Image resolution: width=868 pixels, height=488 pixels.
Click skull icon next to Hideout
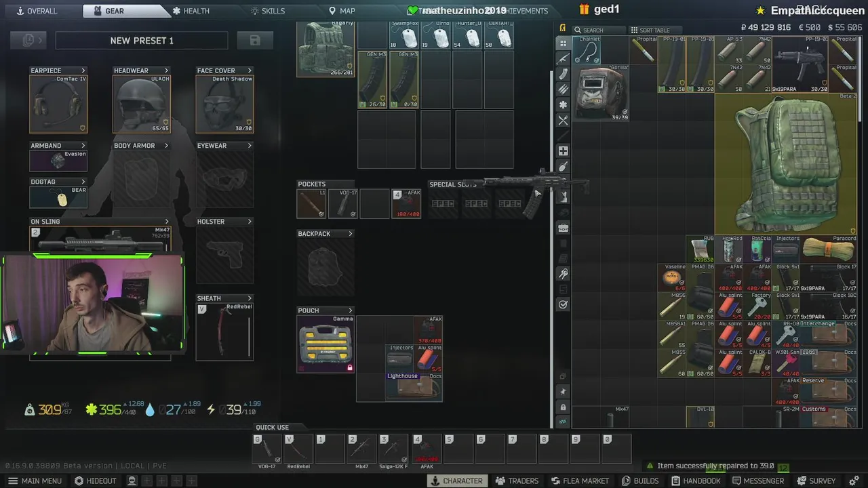coord(132,481)
